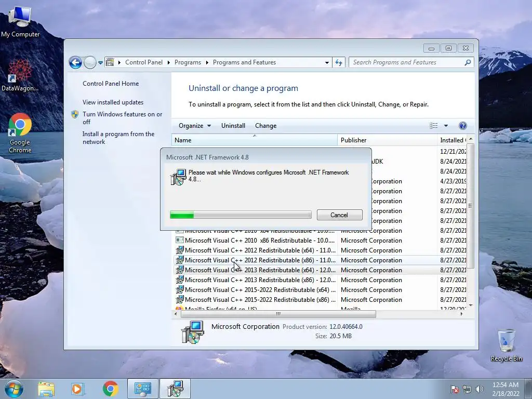Screen dimensions: 532x399
Task: Refresh the Programs and Features list
Action: [x=339, y=62]
